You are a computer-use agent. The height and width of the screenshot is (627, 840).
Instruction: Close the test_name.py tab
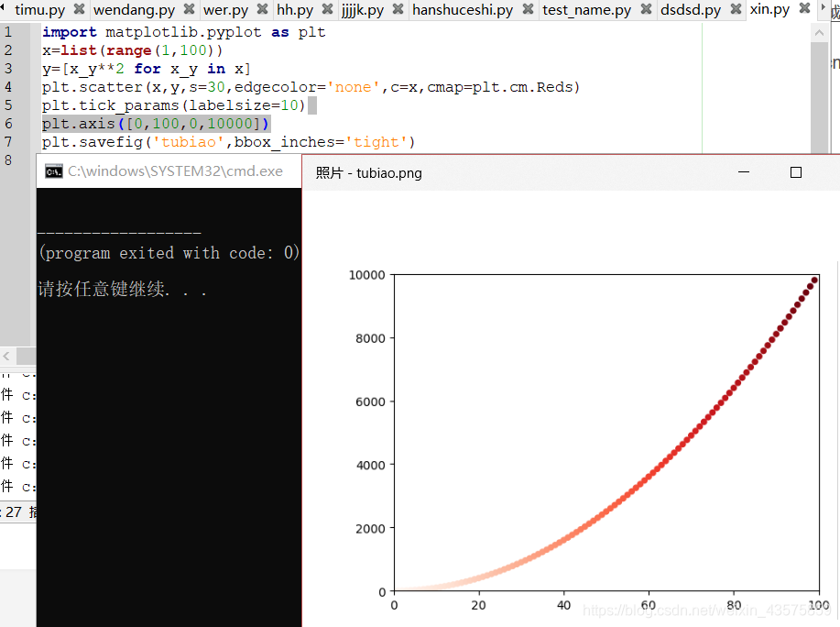[x=648, y=10]
